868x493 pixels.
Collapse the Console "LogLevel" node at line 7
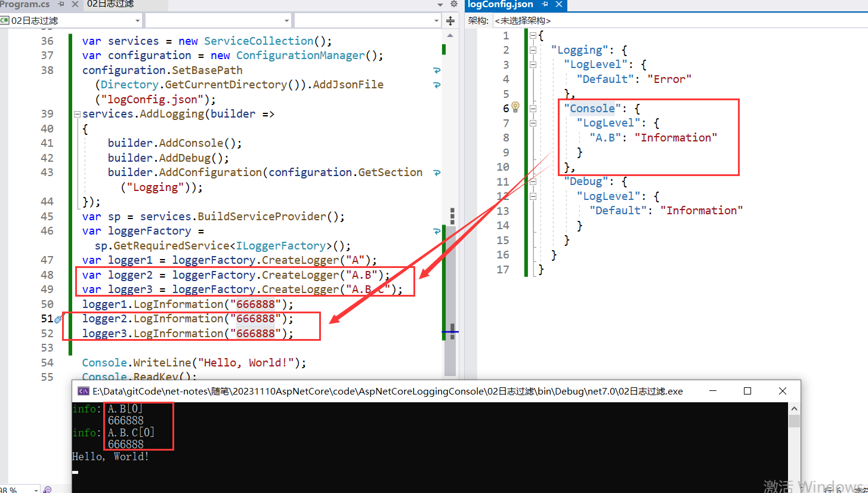tap(533, 124)
